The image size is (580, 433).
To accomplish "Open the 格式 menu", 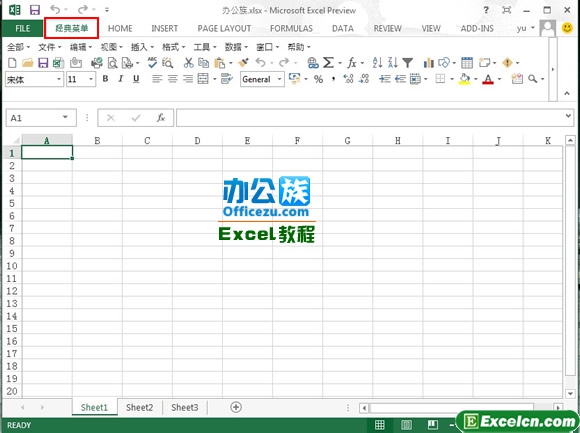I will pyautogui.click(x=173, y=47).
